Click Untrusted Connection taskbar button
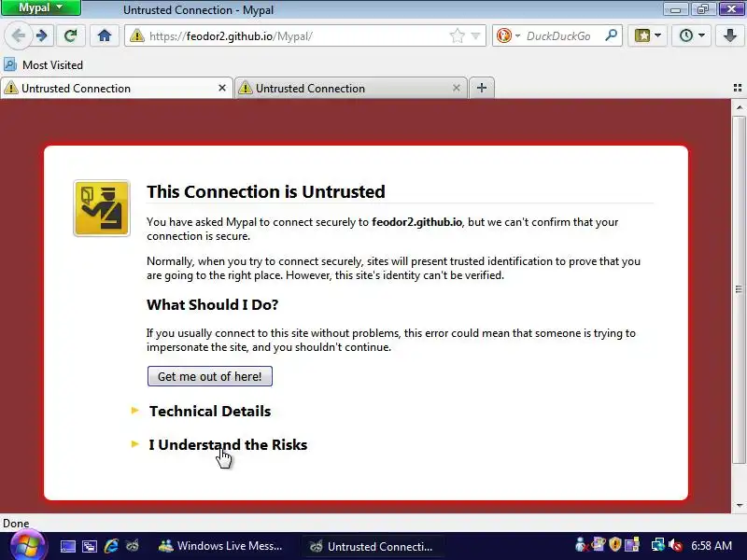The height and width of the screenshot is (560, 747). [x=371, y=546]
